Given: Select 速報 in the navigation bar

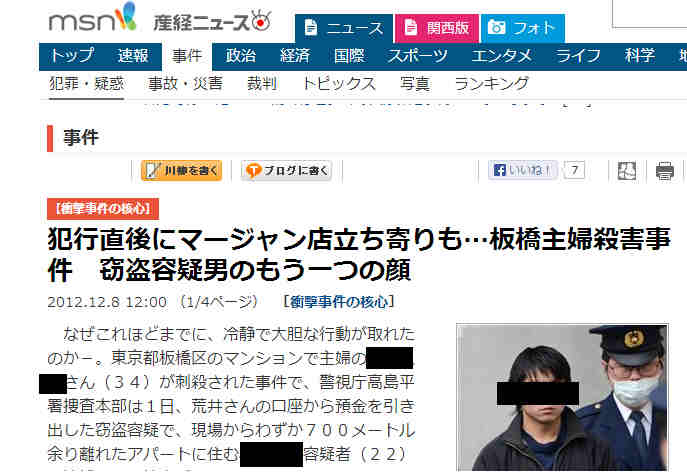Looking at the screenshot, I should click(133, 56).
